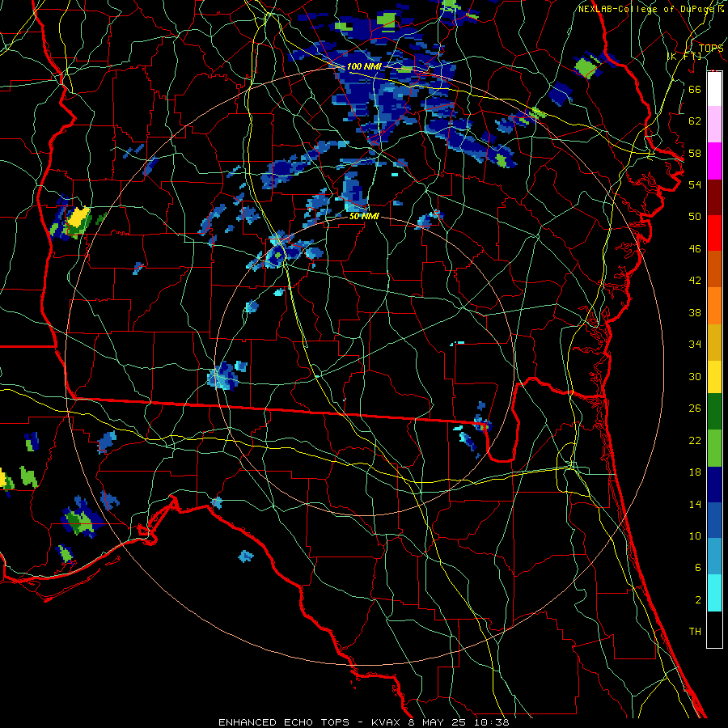Click the ENHANCED ECHO TOPS title text
728x728 pixels.
pos(284,722)
